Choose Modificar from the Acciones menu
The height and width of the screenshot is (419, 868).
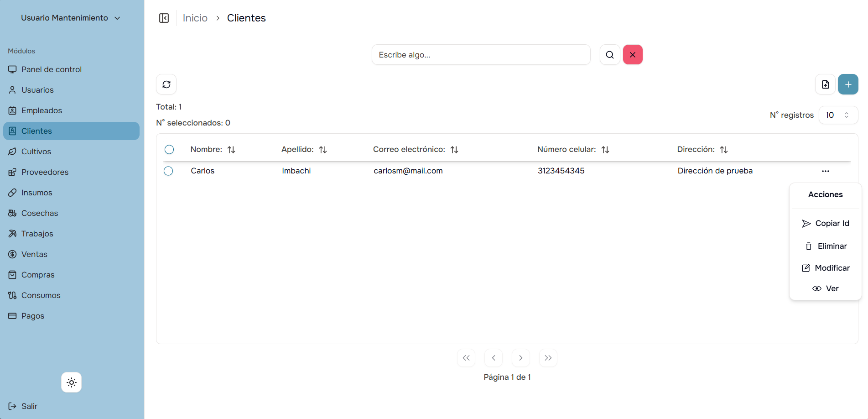pyautogui.click(x=826, y=268)
